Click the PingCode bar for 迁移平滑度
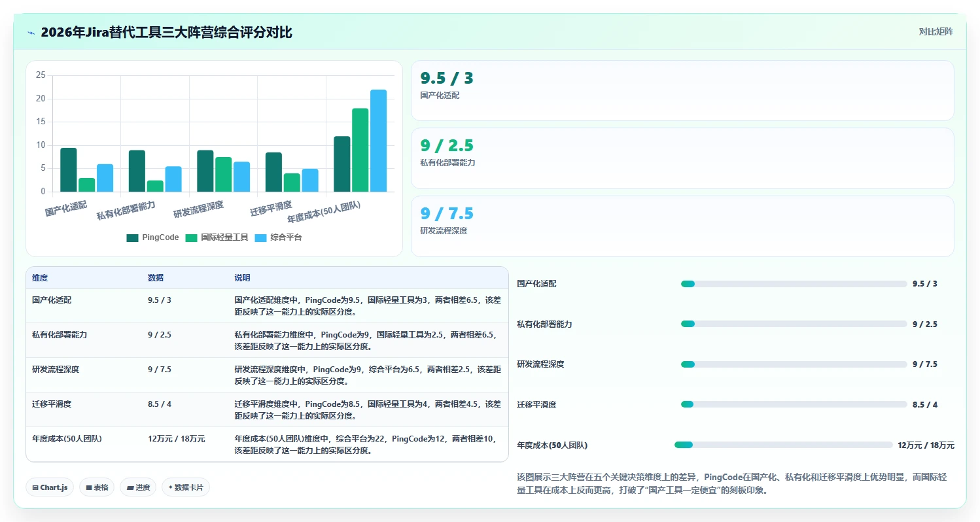 [x=274, y=172]
